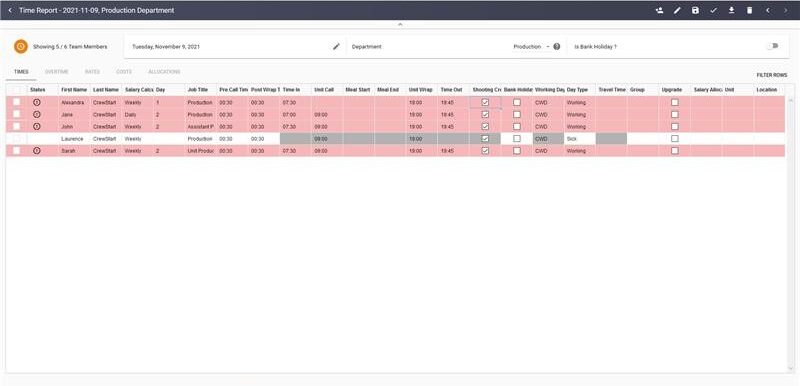
Task: Click Alexandra's Day cell '1'
Action: tap(169, 102)
